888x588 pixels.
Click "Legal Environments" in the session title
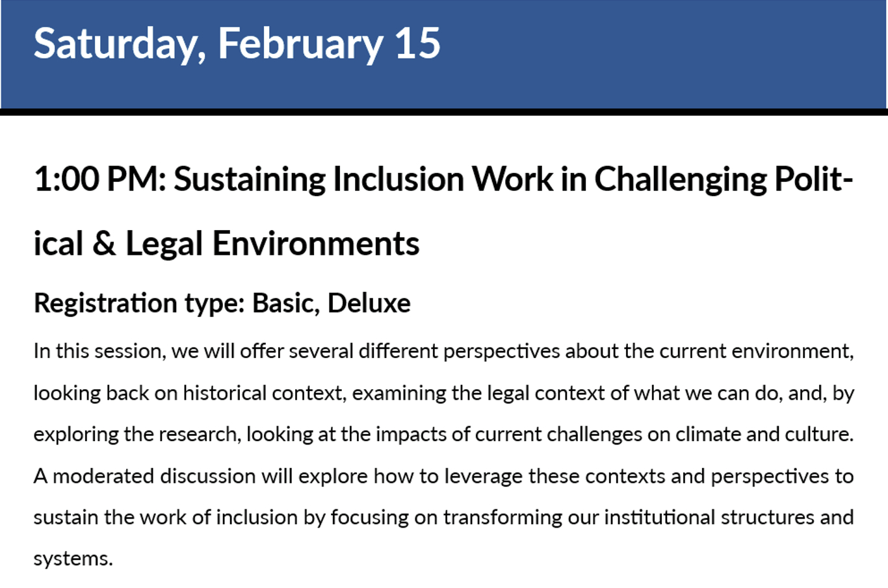coord(272,244)
